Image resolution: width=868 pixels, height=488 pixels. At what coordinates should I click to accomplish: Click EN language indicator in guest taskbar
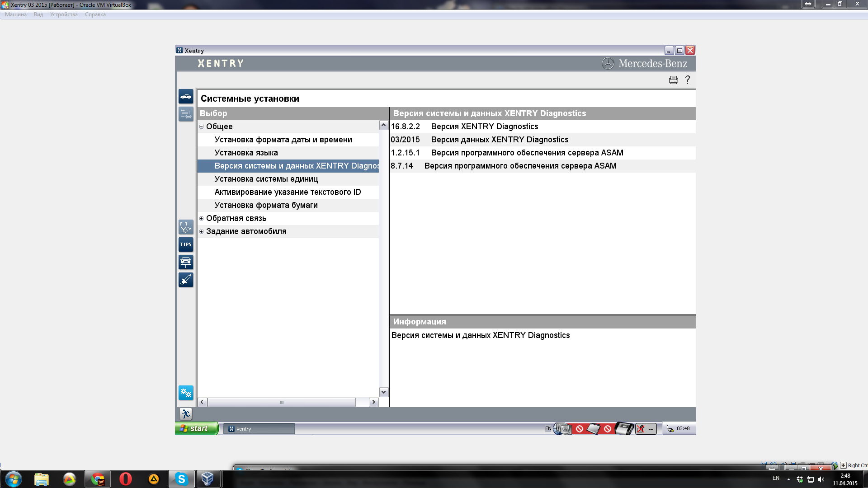tap(548, 429)
